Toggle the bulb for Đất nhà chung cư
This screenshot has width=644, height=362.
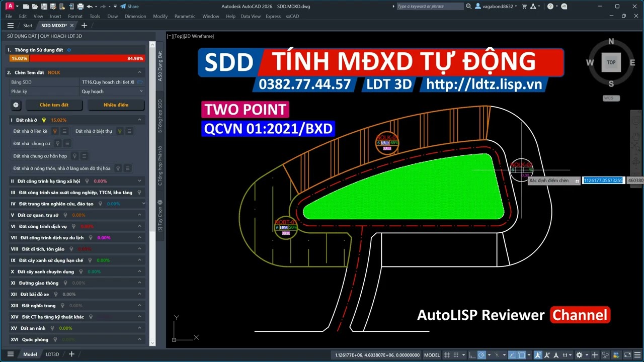(58, 144)
